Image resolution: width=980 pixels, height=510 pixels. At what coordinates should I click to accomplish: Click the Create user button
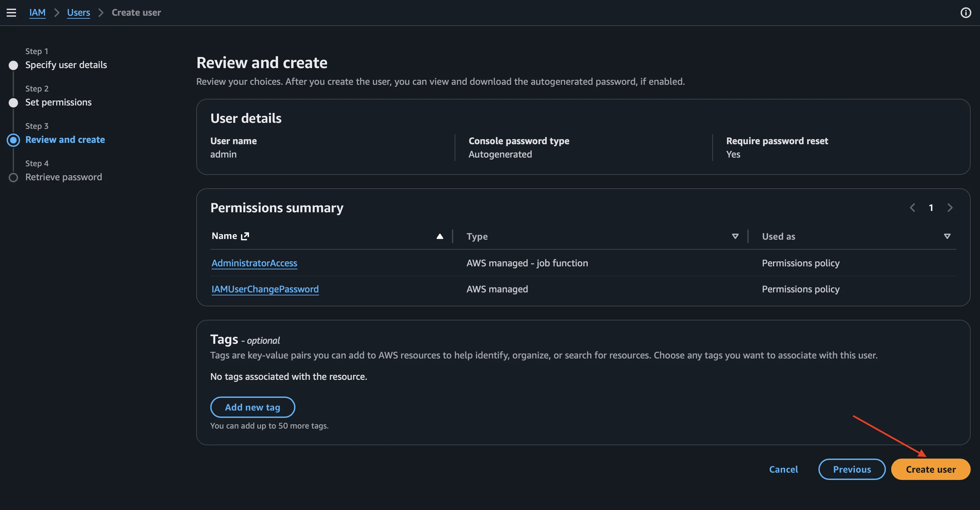(x=931, y=469)
